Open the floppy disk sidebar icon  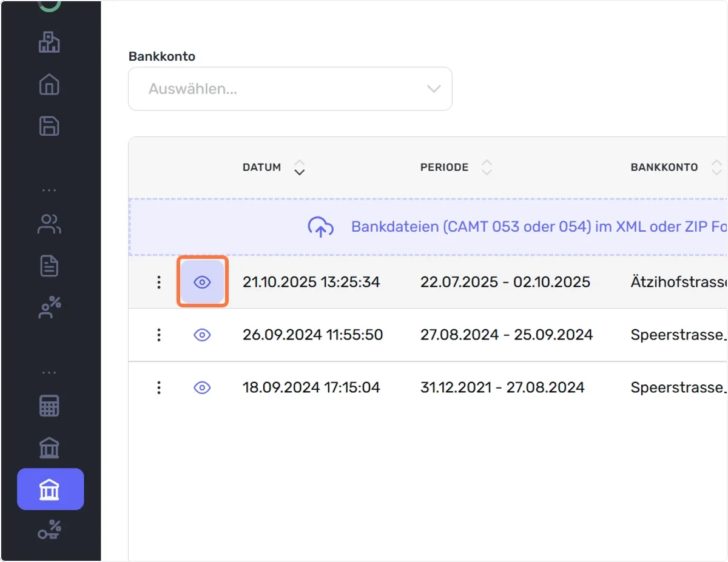coord(49,126)
